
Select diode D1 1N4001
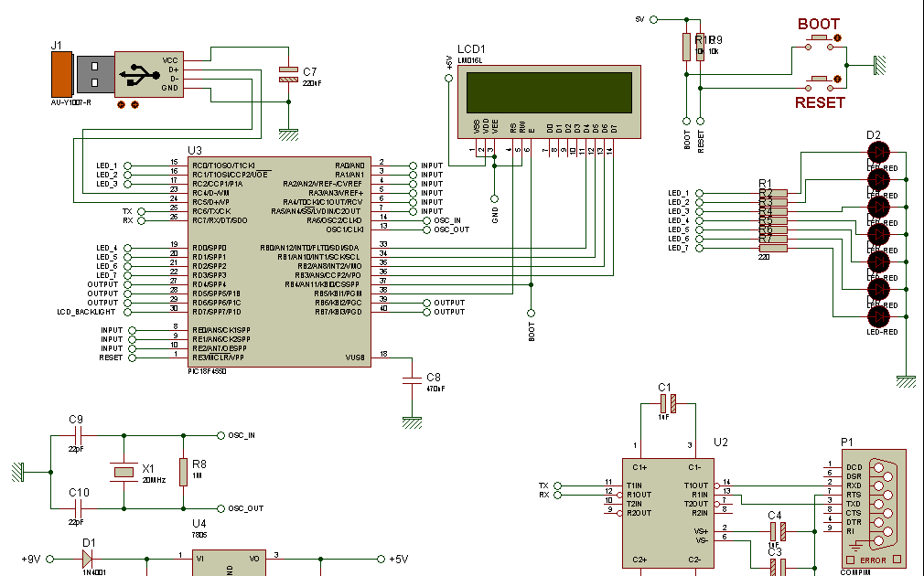coord(88,559)
